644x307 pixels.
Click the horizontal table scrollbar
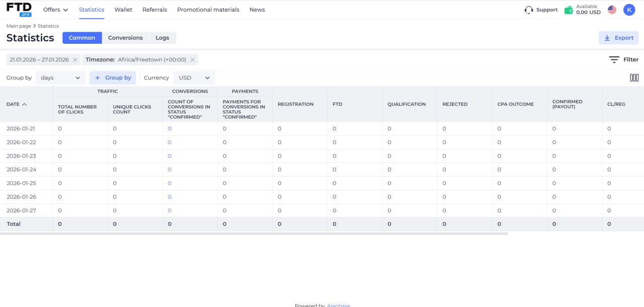254,234
